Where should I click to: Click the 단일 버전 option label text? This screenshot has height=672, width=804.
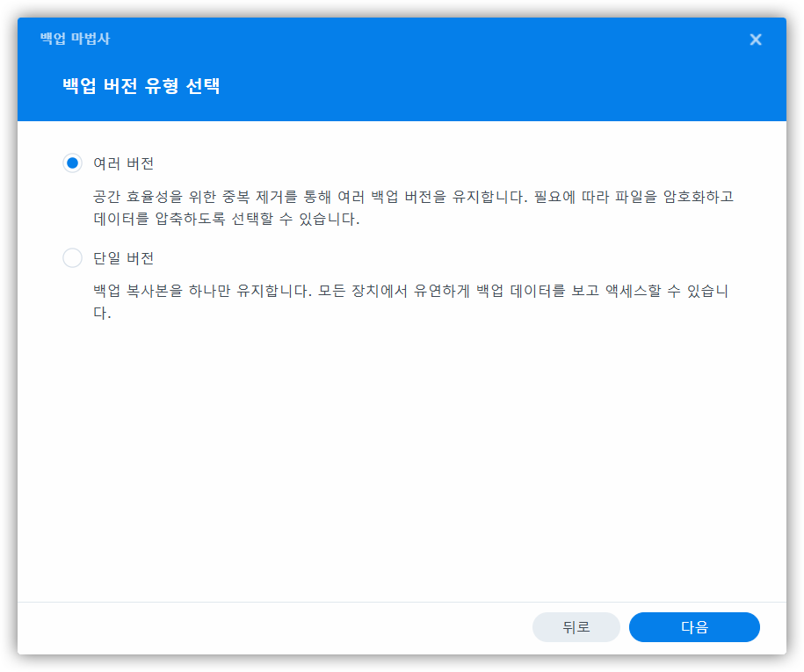tap(124, 259)
